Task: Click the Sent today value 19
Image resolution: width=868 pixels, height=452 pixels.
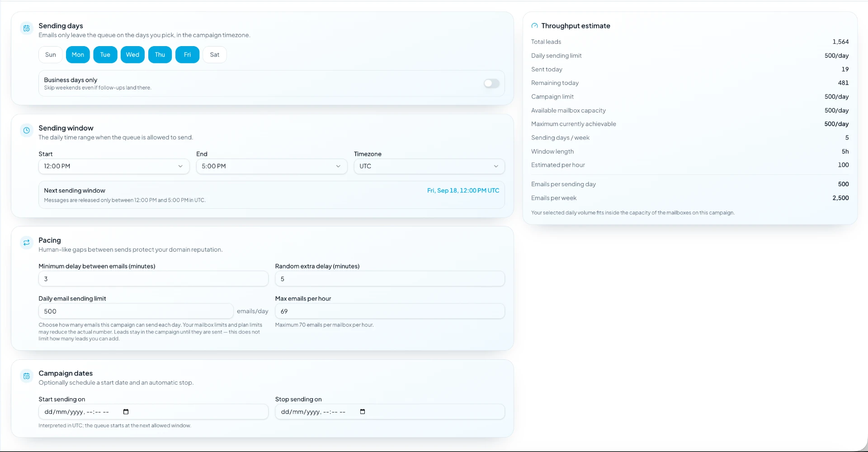Action: pos(845,69)
